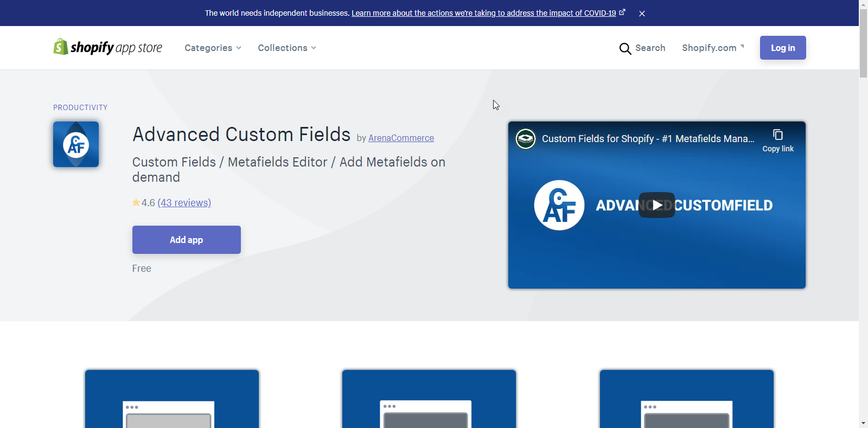Image resolution: width=868 pixels, height=428 pixels.
Task: Click the Advanced Custom Fields app icon
Action: coord(76,144)
